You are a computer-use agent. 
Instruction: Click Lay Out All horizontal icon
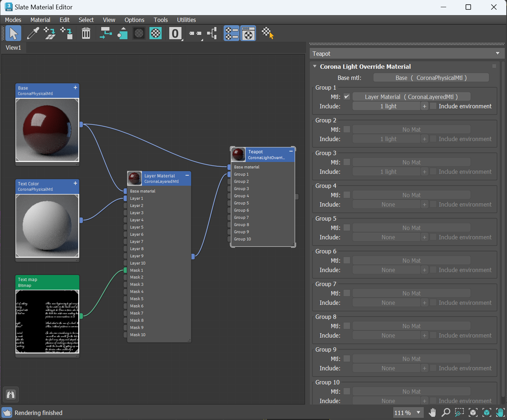pyautogui.click(x=196, y=33)
